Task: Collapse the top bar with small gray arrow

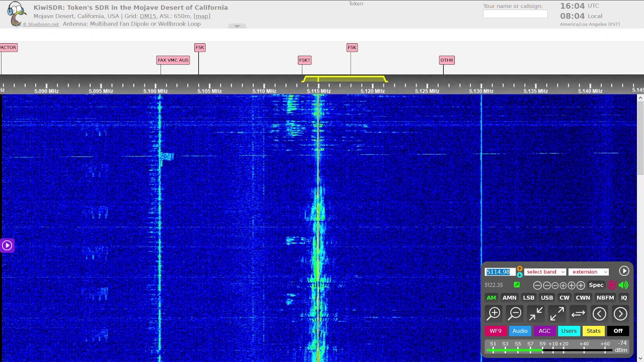Action: pyautogui.click(x=237, y=26)
